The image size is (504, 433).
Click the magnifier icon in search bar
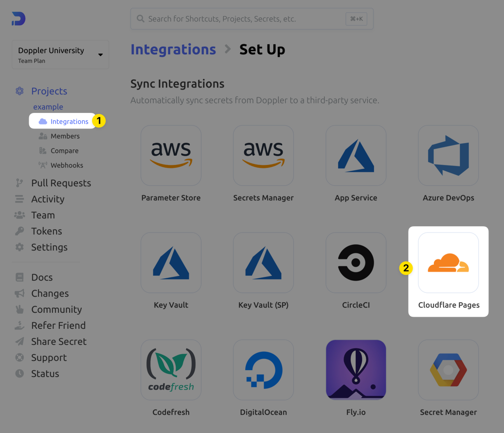click(141, 18)
